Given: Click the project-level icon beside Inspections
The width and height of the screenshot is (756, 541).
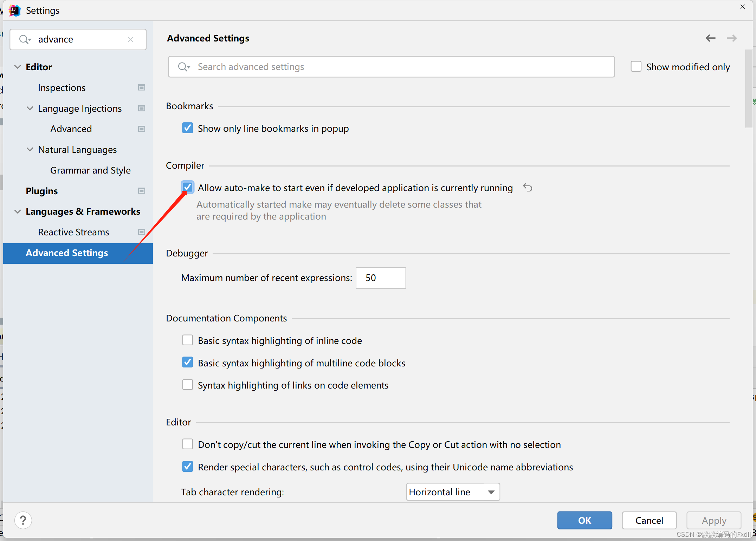Looking at the screenshot, I should (142, 87).
